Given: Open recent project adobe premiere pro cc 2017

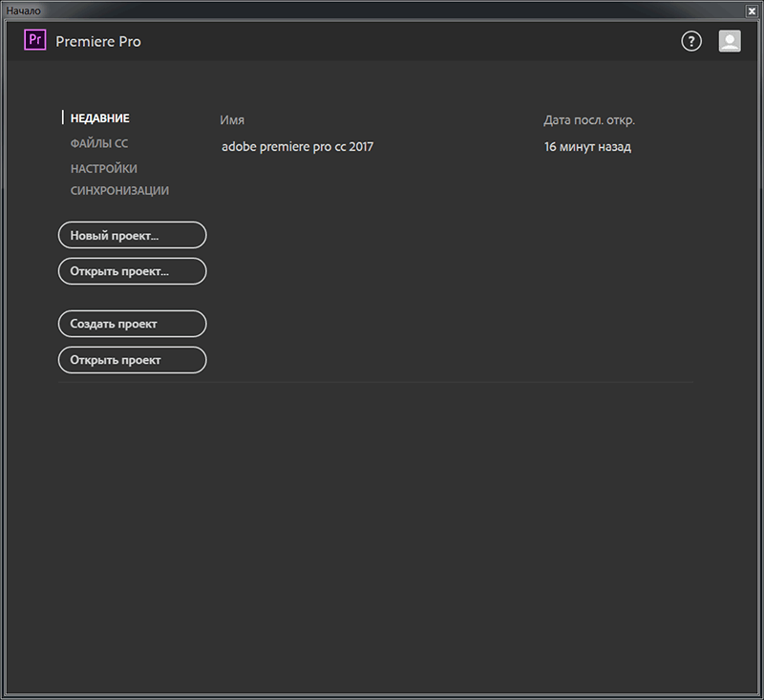Looking at the screenshot, I should pos(297,147).
